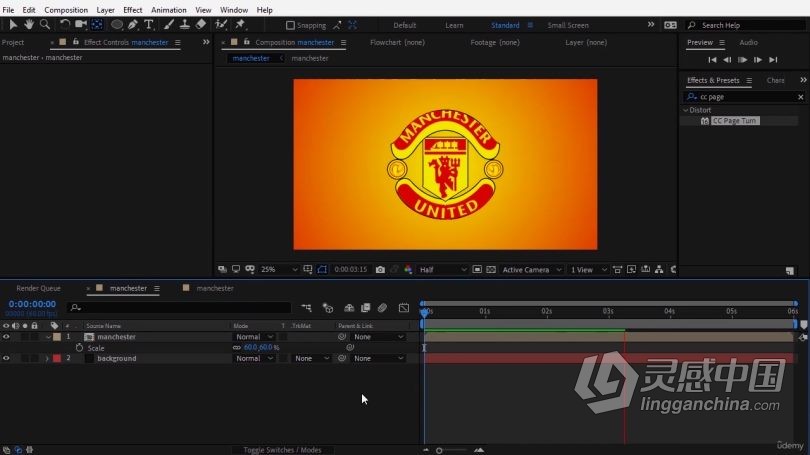The height and width of the screenshot is (455, 810).
Task: Open background layer Parent dropdown
Action: [379, 358]
